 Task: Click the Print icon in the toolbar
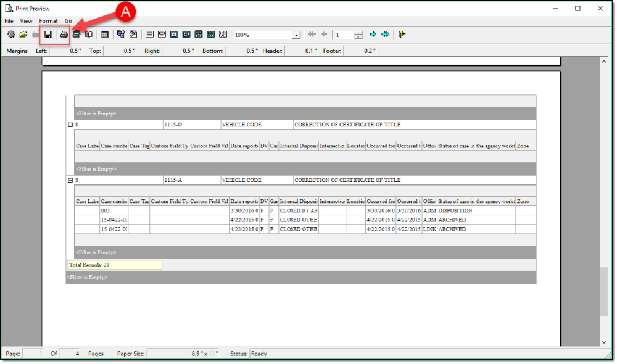tap(64, 35)
